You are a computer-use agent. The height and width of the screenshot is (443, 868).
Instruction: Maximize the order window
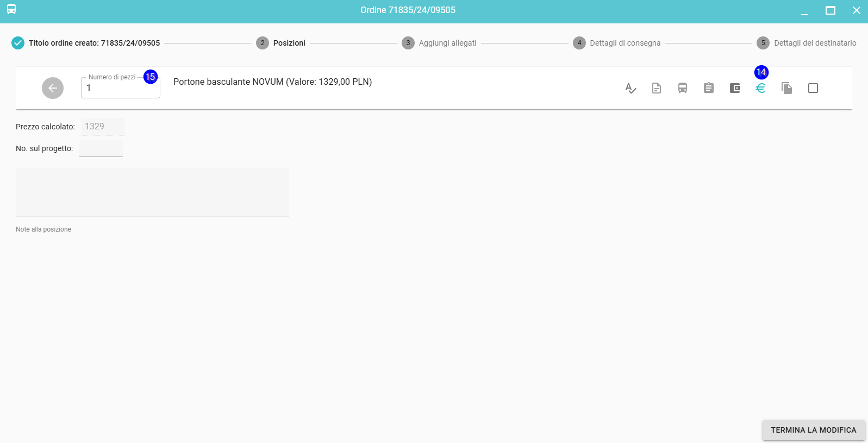pyautogui.click(x=830, y=10)
